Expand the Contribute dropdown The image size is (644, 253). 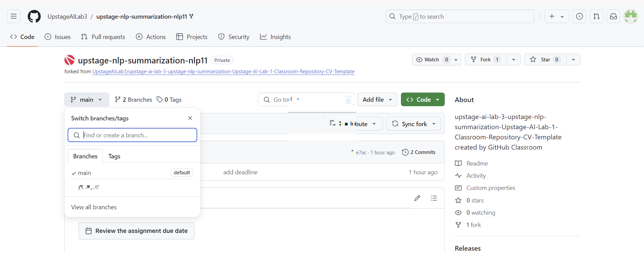coord(353,124)
